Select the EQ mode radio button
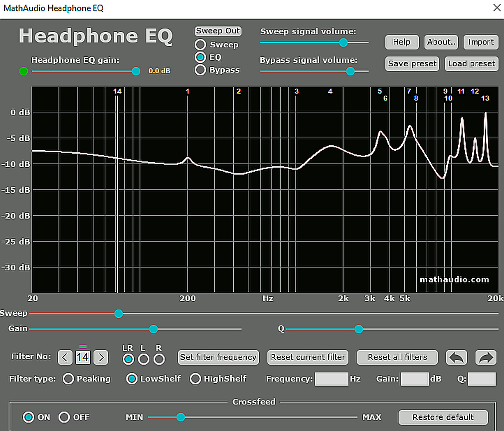This screenshot has width=504, height=431. coord(200,57)
